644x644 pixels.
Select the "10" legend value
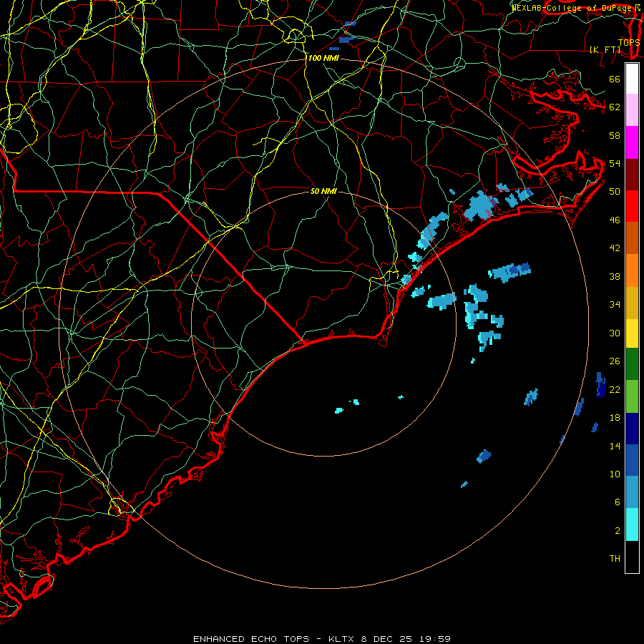click(615, 474)
